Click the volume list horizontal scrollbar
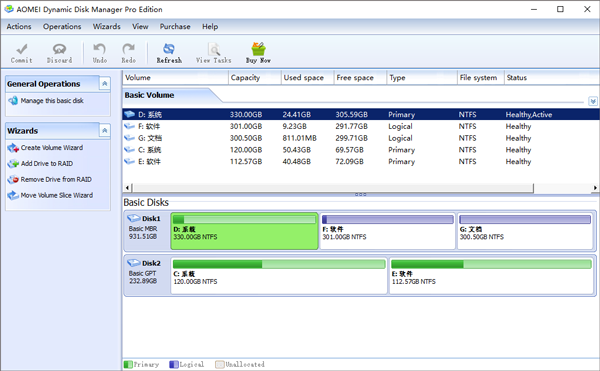 point(333,188)
